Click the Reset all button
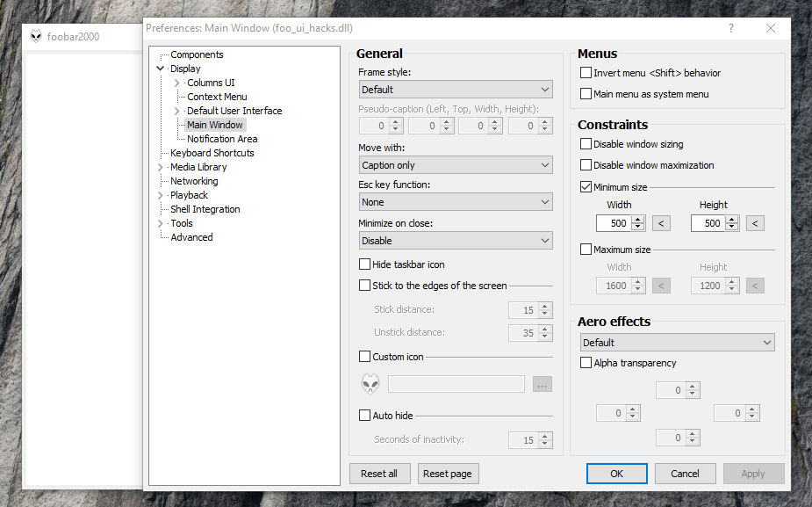812x507 pixels. coord(379,474)
